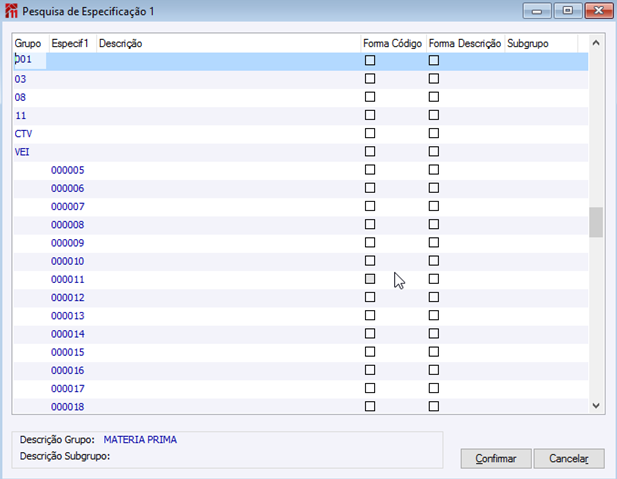Select specification 000015
This screenshot has width=617, height=479.
[68, 352]
